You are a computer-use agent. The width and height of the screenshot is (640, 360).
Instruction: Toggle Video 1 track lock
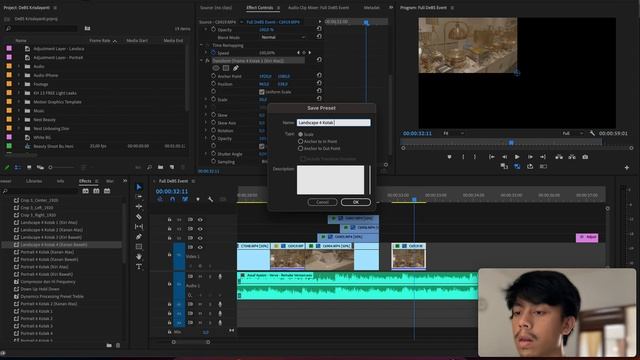pos(169,254)
